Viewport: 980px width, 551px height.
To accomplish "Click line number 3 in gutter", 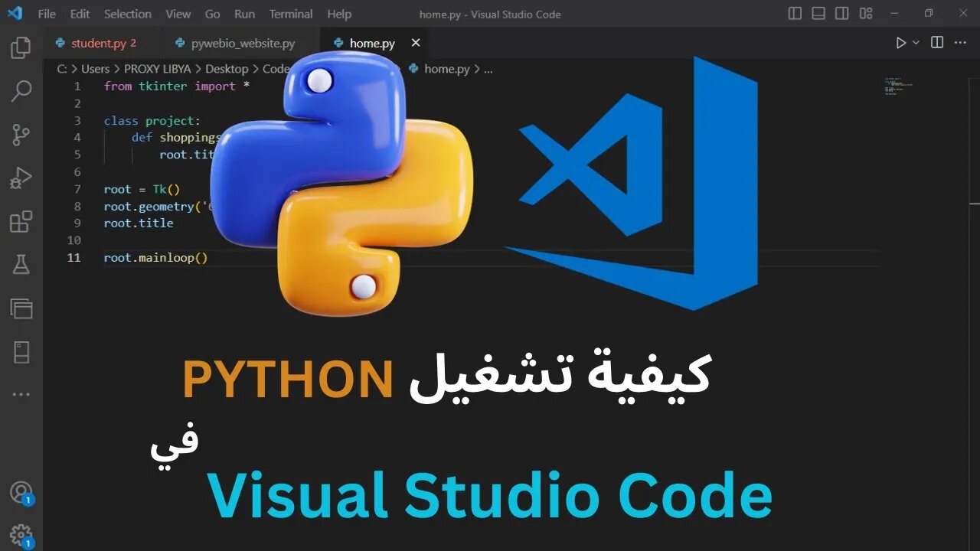I will 77,121.
